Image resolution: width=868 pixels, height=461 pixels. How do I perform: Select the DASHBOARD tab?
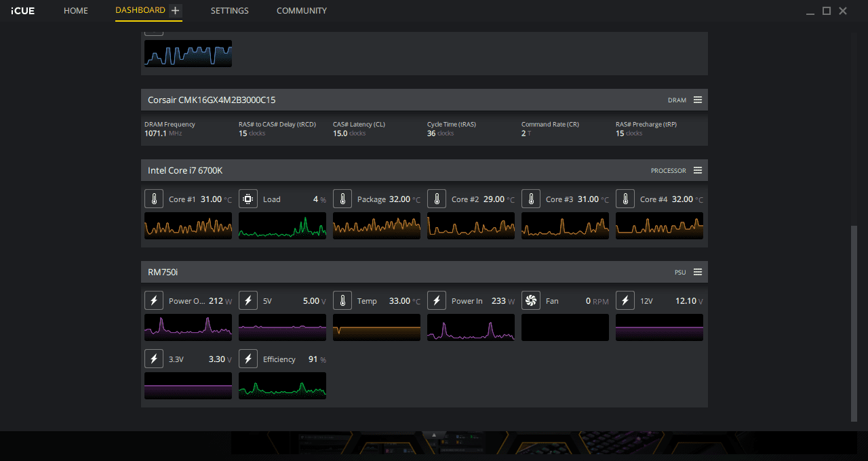coord(140,10)
